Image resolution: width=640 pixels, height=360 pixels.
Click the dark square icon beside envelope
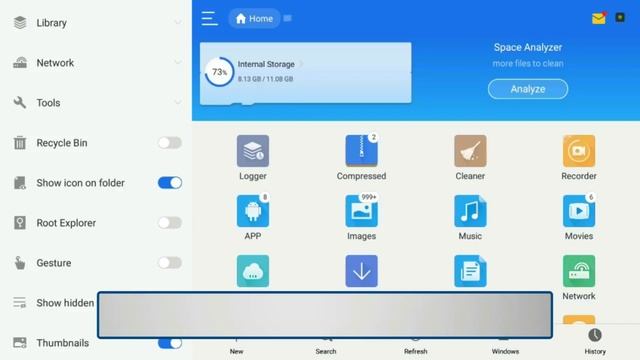pos(620,18)
